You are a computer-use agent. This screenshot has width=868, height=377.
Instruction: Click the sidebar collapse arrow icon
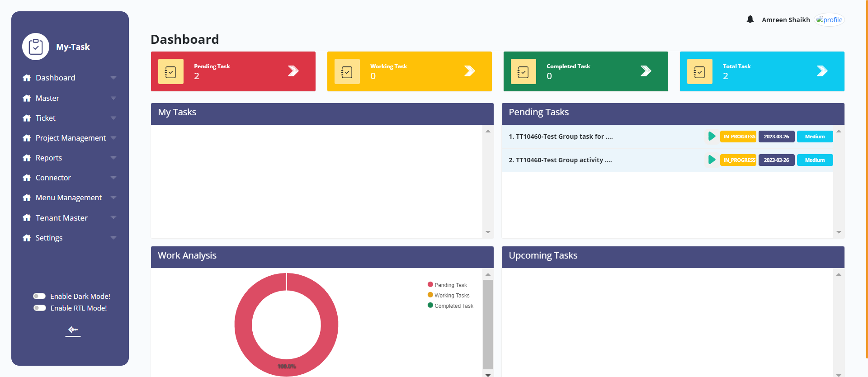tap(73, 330)
